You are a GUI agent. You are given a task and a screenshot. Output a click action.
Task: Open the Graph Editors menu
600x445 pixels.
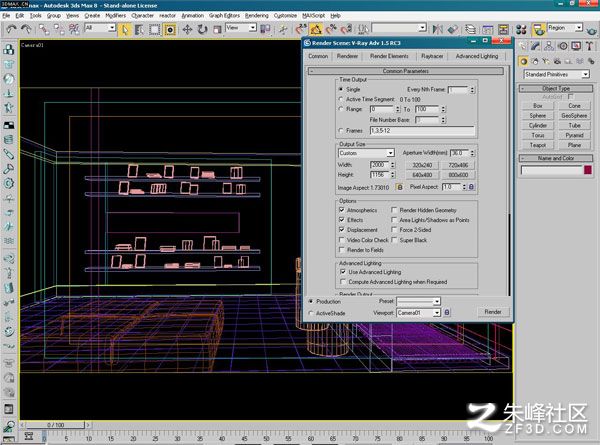[x=224, y=16]
